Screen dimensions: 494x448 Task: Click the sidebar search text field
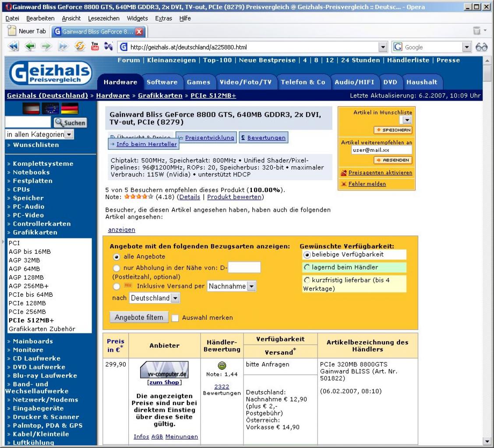click(x=28, y=122)
